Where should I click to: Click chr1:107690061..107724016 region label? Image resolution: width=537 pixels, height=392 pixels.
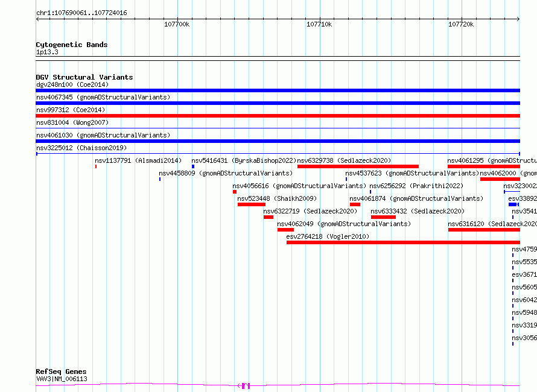click(x=81, y=13)
